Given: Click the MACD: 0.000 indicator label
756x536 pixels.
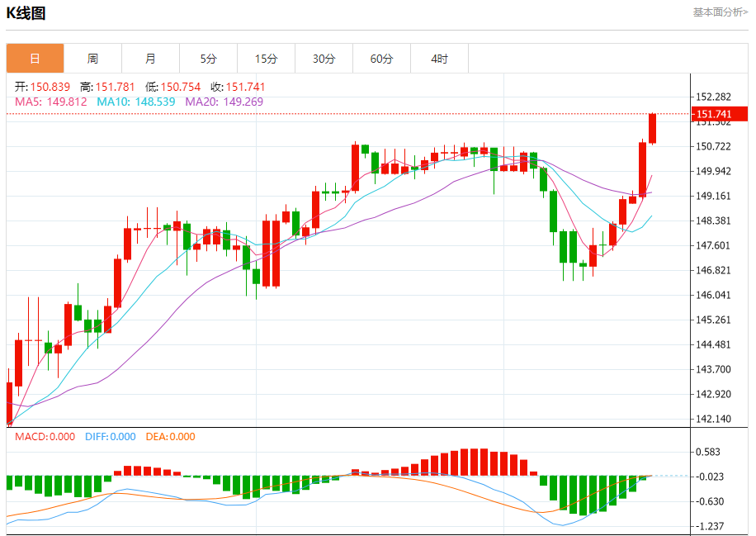Looking at the screenshot, I should click(45, 437).
